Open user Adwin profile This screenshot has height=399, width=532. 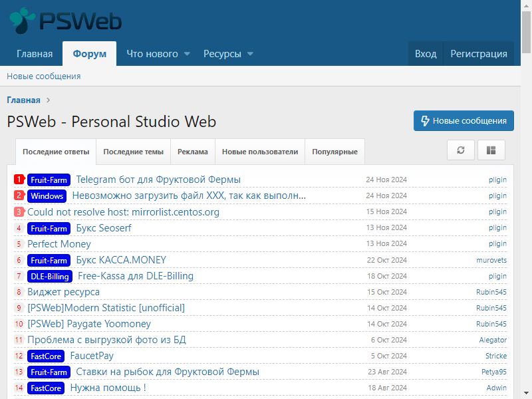click(496, 388)
